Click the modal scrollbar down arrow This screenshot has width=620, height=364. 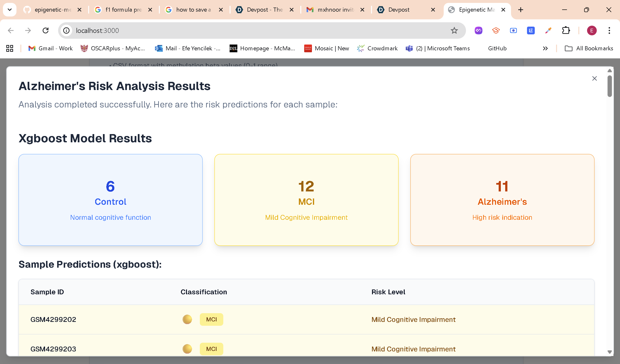tap(609, 352)
